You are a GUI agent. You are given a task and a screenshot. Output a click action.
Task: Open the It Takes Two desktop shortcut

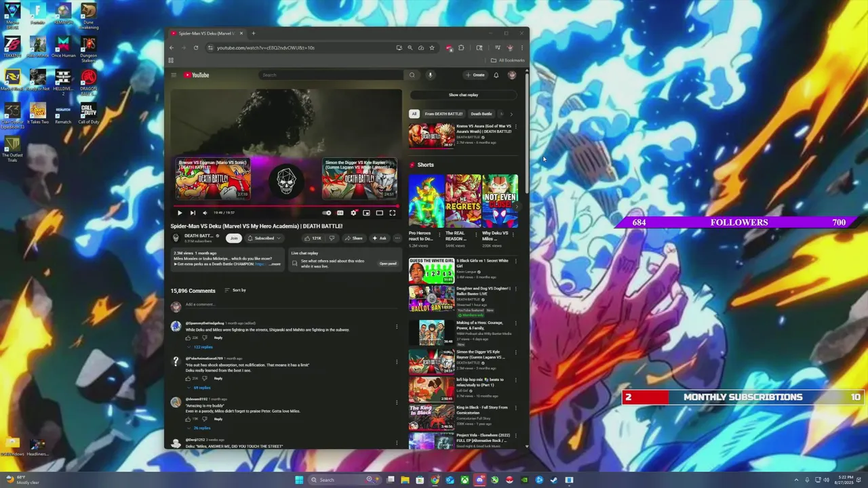[38, 113]
